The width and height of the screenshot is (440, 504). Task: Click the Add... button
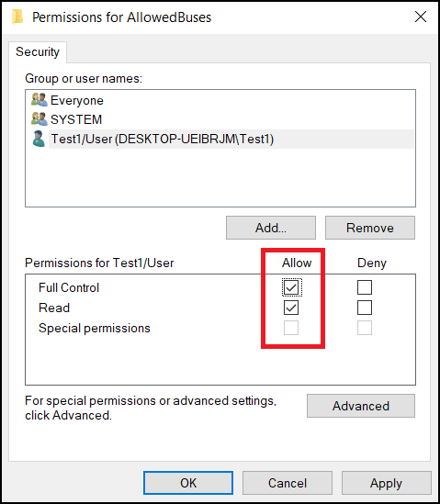click(271, 228)
